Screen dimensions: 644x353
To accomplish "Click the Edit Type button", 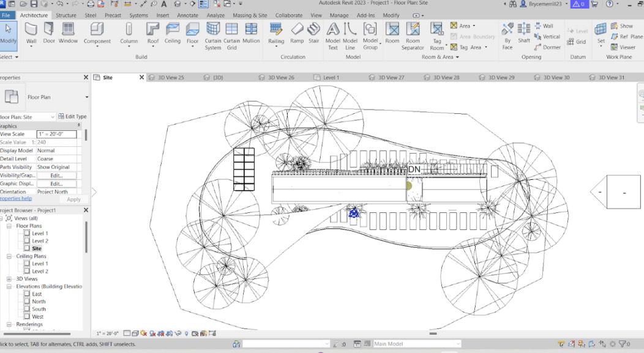I will click(72, 117).
